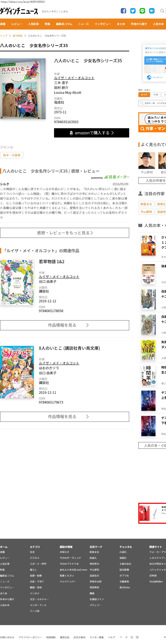Click the Facebook share icon in header
Image resolution: width=166 pixels, height=644 pixels.
click(x=123, y=11)
